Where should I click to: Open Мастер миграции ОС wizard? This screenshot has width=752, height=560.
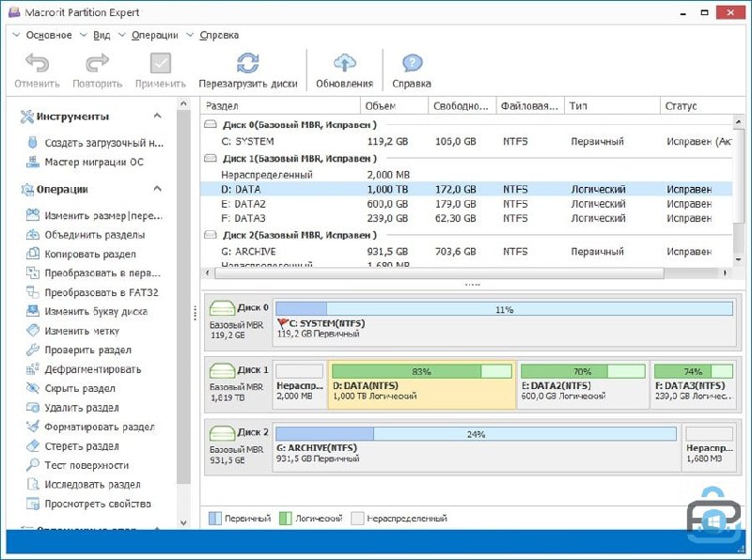85,162
